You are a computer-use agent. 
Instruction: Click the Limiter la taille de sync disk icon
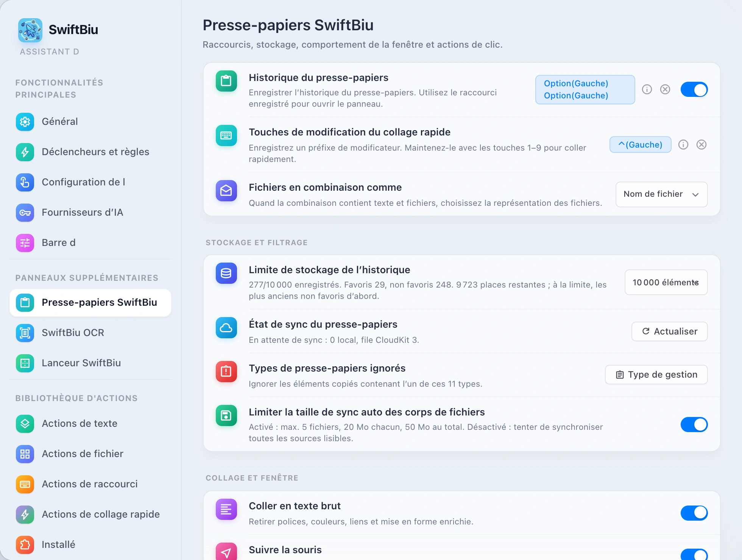(x=226, y=415)
